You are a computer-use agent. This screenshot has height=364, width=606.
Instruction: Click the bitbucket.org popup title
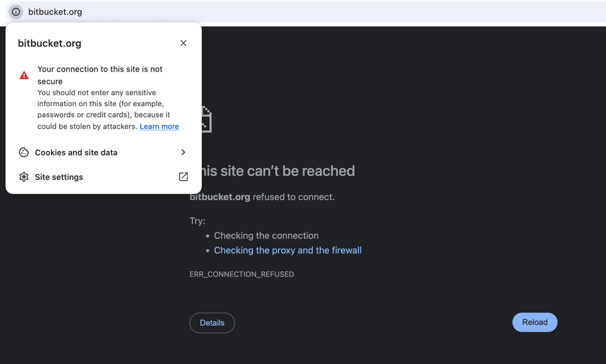(50, 43)
